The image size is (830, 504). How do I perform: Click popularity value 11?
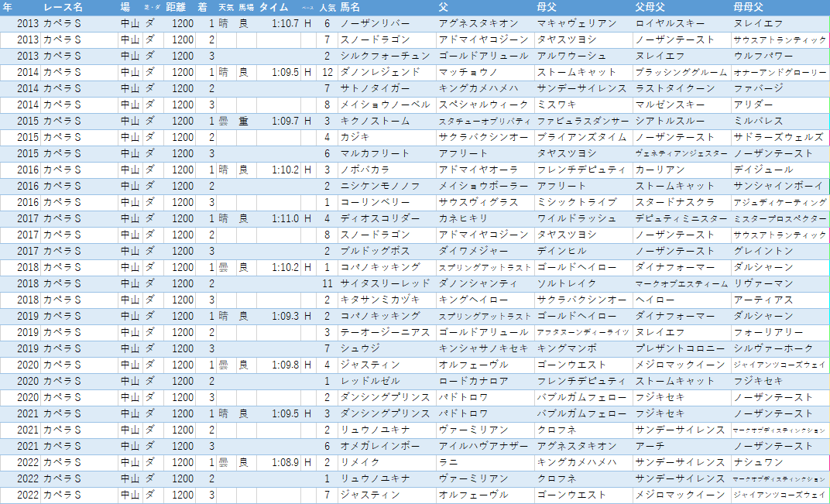328,284
